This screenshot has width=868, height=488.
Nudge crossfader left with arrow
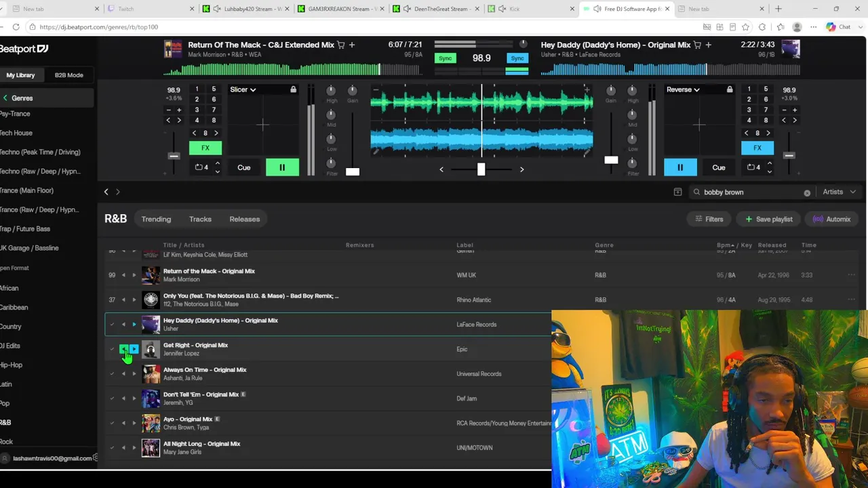441,169
